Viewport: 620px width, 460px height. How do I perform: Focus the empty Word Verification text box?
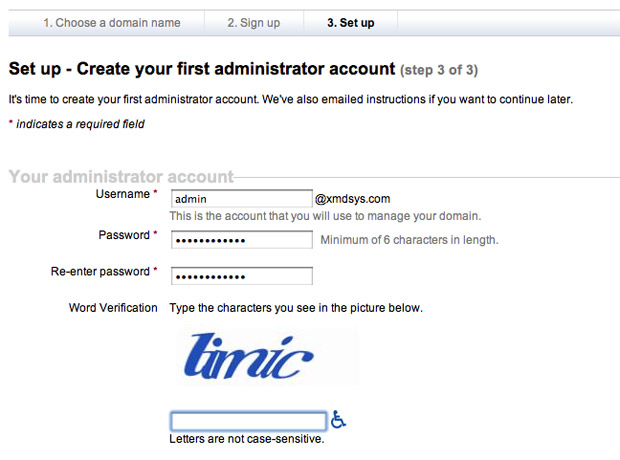tap(248, 421)
